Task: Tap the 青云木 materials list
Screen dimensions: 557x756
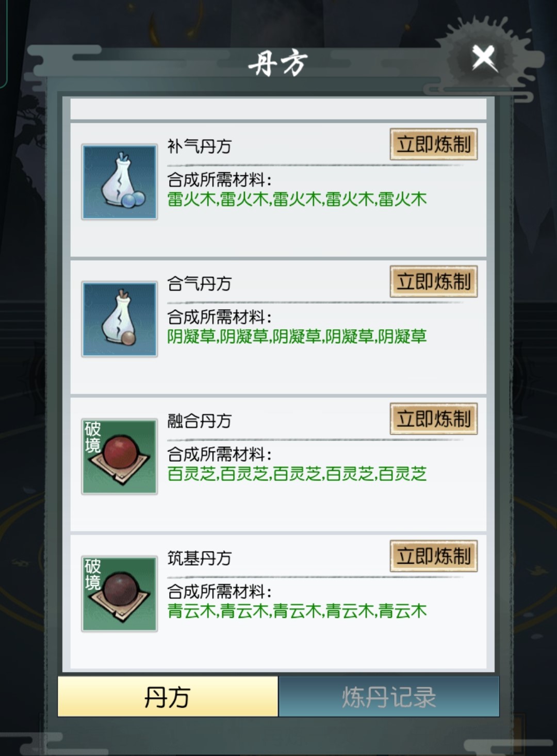Action: pos(297,611)
